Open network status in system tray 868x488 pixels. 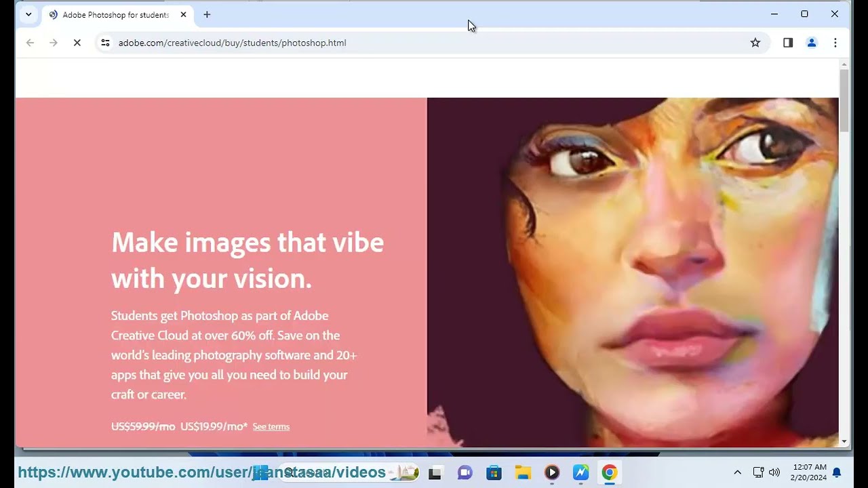tap(759, 472)
